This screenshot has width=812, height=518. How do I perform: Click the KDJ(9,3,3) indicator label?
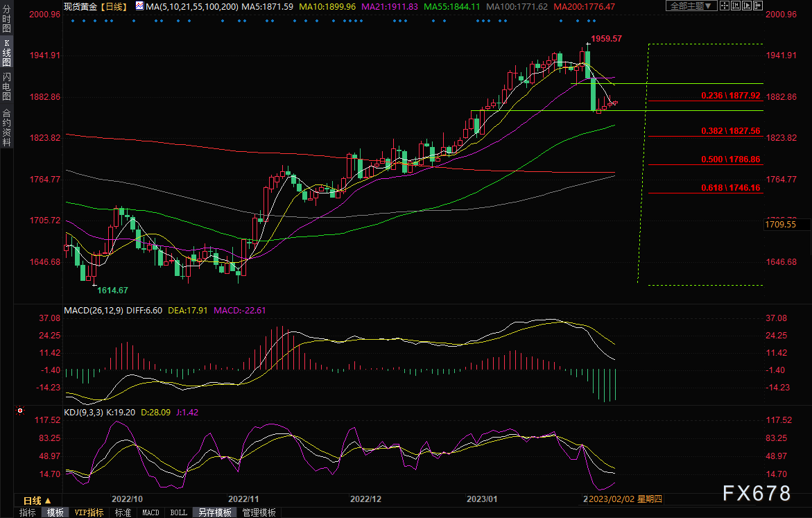83,413
